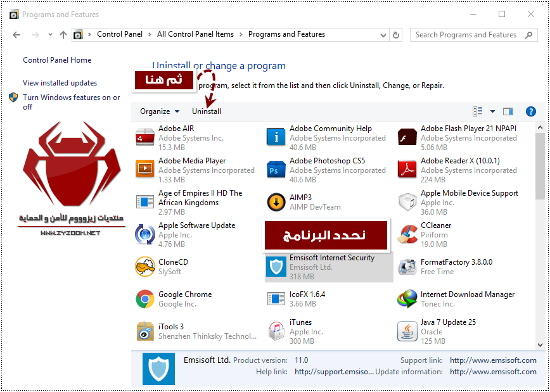
Task: Expand the view options dropdown arrow
Action: pyautogui.click(x=492, y=111)
